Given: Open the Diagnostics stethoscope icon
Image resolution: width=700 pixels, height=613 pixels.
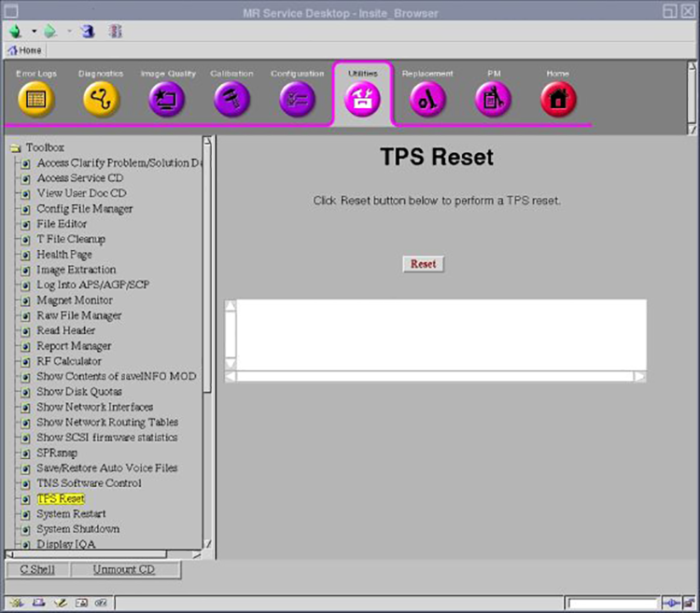Looking at the screenshot, I should pos(101,100).
